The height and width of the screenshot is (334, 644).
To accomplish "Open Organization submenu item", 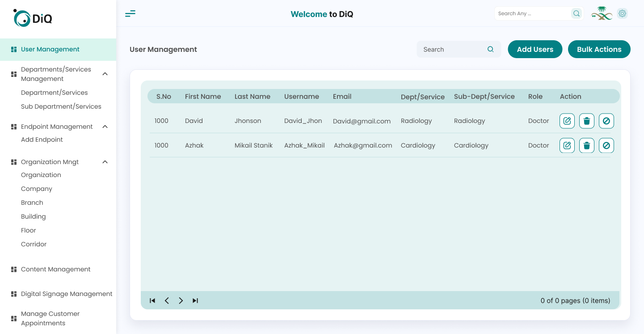I will click(x=41, y=175).
